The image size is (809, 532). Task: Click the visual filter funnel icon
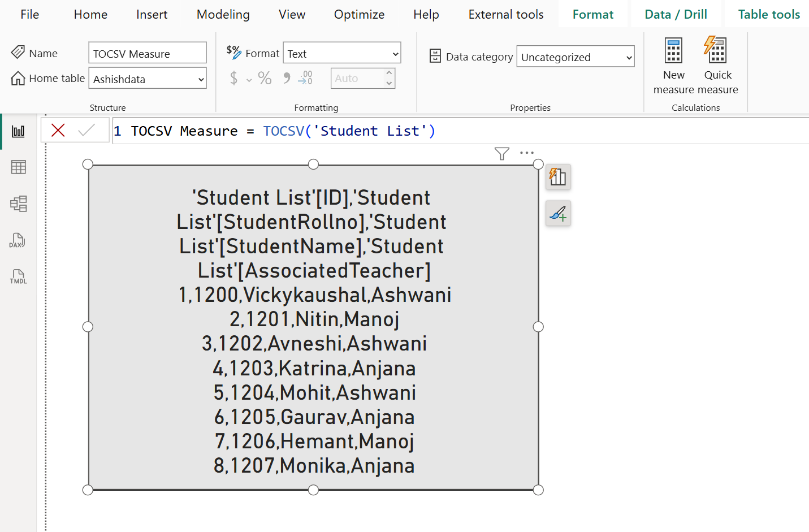[501, 153]
